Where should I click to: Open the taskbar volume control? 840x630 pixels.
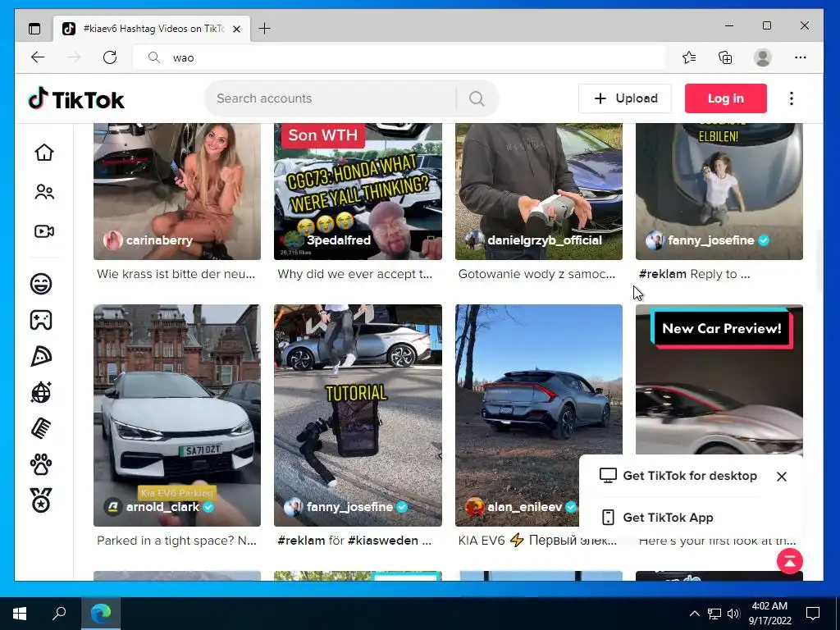point(733,614)
